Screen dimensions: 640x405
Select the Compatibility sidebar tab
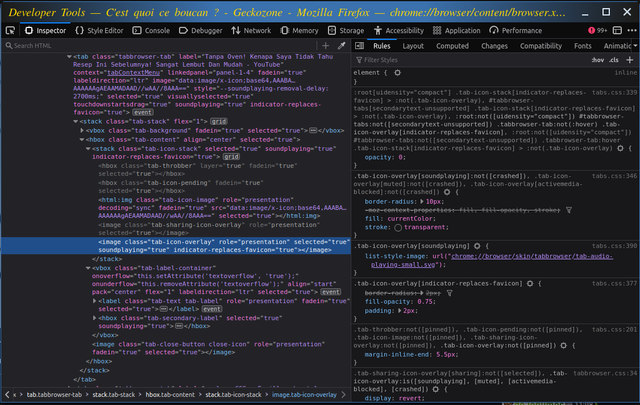[x=541, y=46]
